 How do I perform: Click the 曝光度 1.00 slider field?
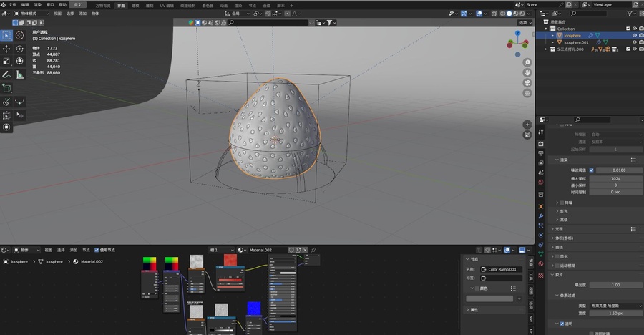pyautogui.click(x=615, y=285)
